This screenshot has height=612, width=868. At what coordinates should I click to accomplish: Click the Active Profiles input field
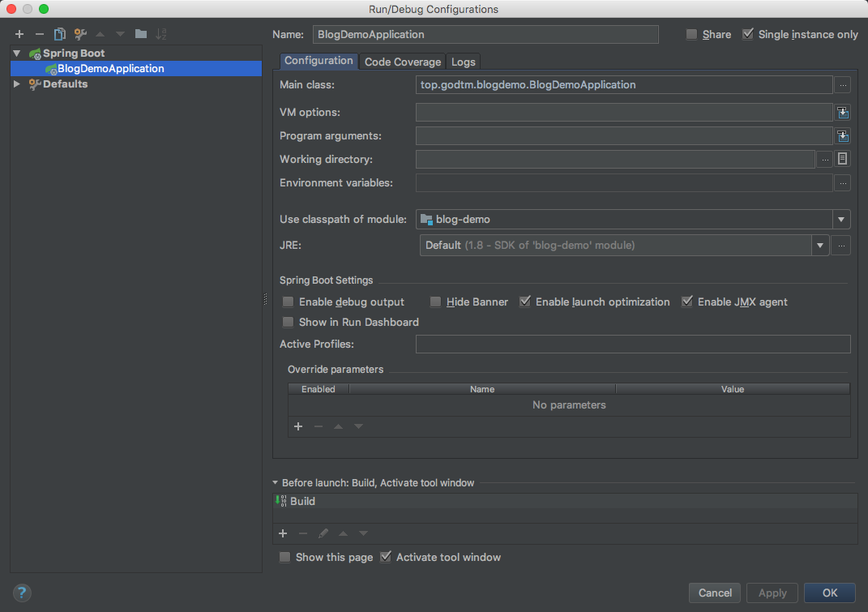(x=632, y=345)
